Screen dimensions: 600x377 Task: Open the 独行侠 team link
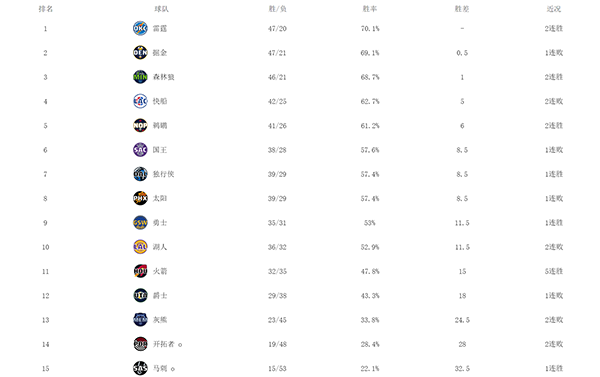[x=163, y=174]
